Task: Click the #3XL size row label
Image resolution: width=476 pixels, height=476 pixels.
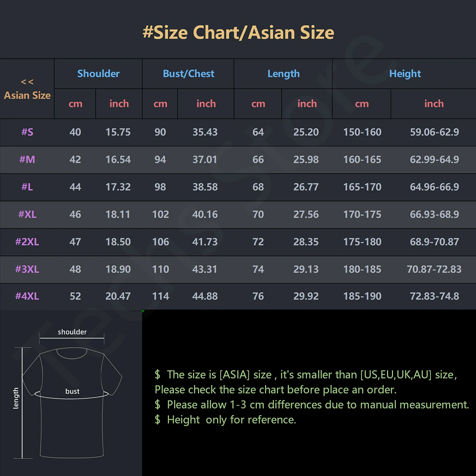Action: point(27,269)
